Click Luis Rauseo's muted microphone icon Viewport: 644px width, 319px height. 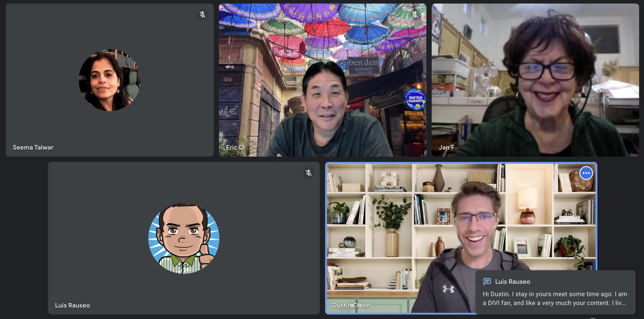(309, 173)
